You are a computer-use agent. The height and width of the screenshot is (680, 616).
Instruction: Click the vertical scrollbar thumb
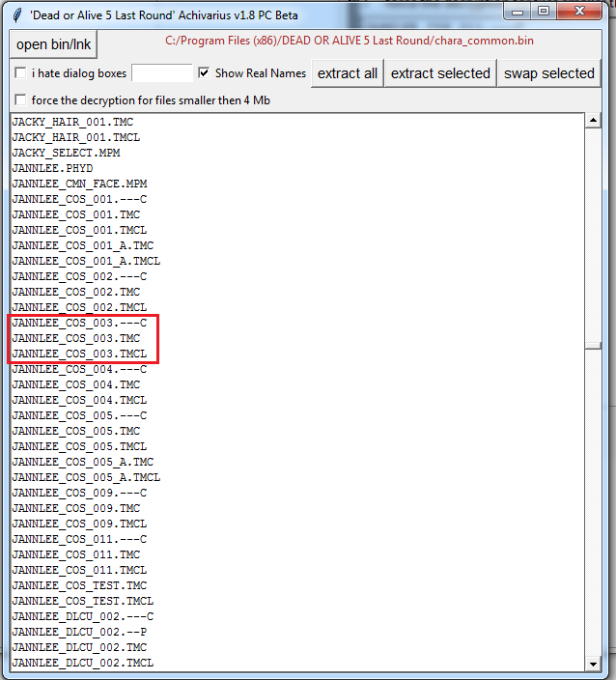(593, 346)
